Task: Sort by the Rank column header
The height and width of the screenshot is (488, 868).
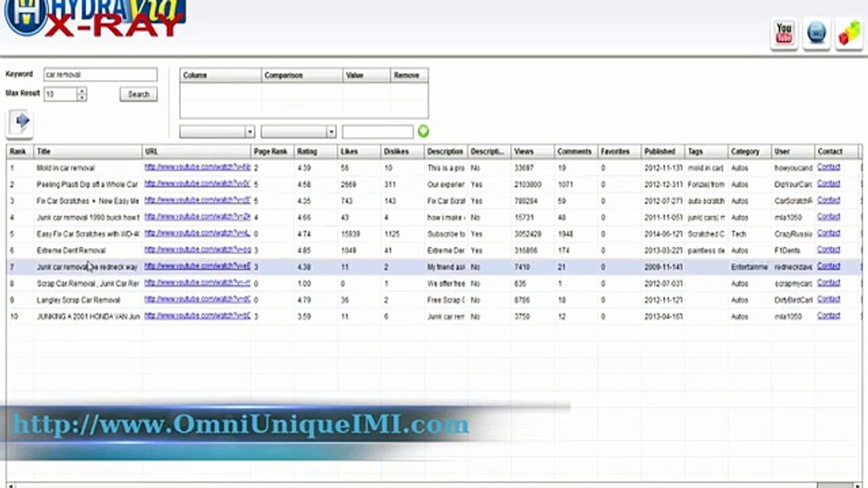Action: tap(20, 151)
